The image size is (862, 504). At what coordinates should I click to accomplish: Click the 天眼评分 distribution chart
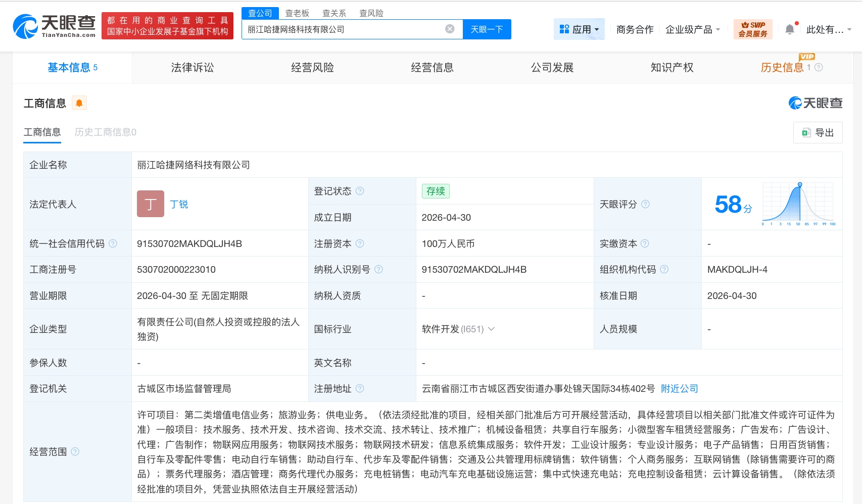[x=798, y=204]
